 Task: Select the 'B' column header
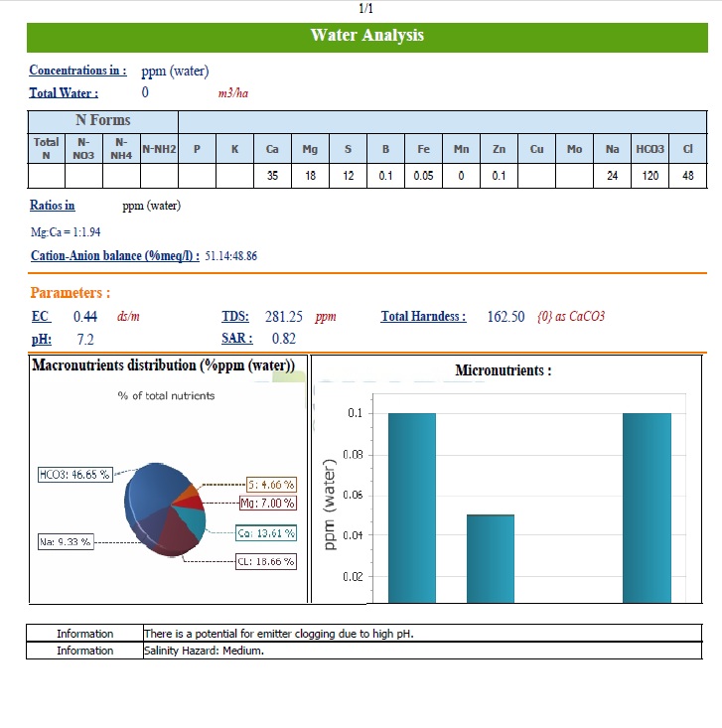pos(386,149)
